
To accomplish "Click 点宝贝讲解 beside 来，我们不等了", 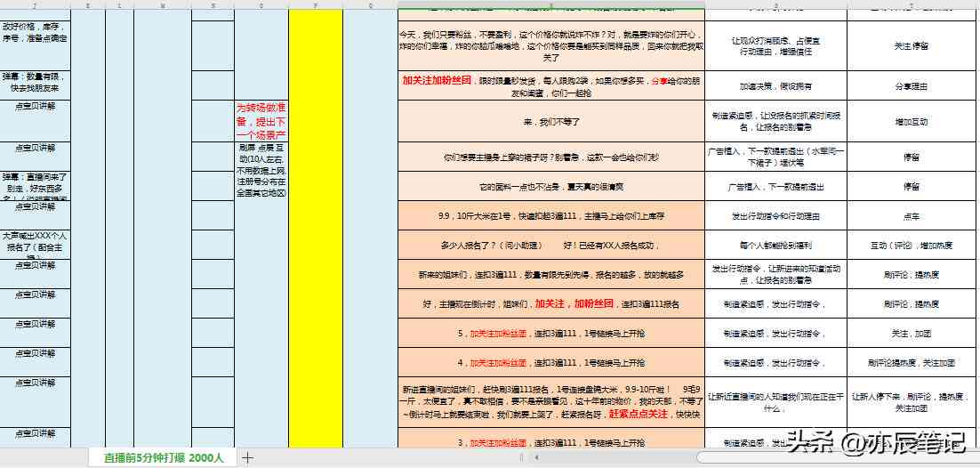I will (x=35, y=121).
